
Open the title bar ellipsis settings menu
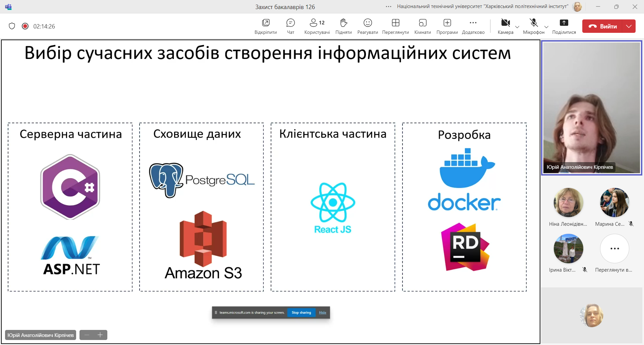point(389,7)
